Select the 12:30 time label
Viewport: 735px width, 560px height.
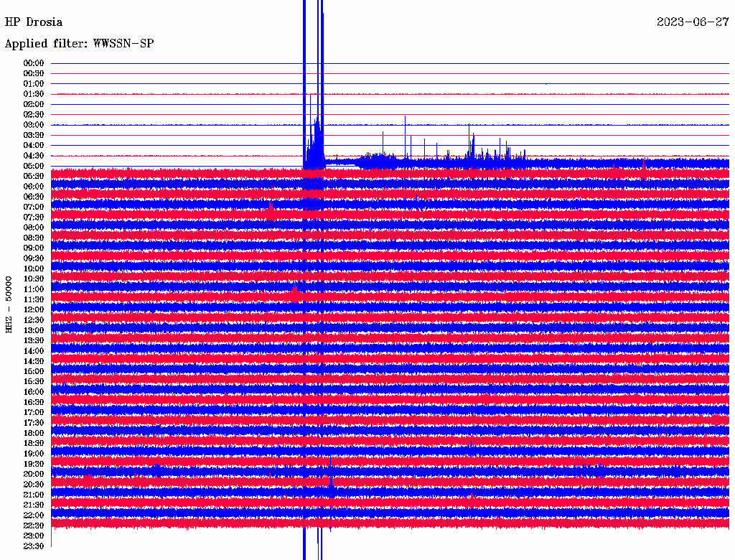point(34,320)
